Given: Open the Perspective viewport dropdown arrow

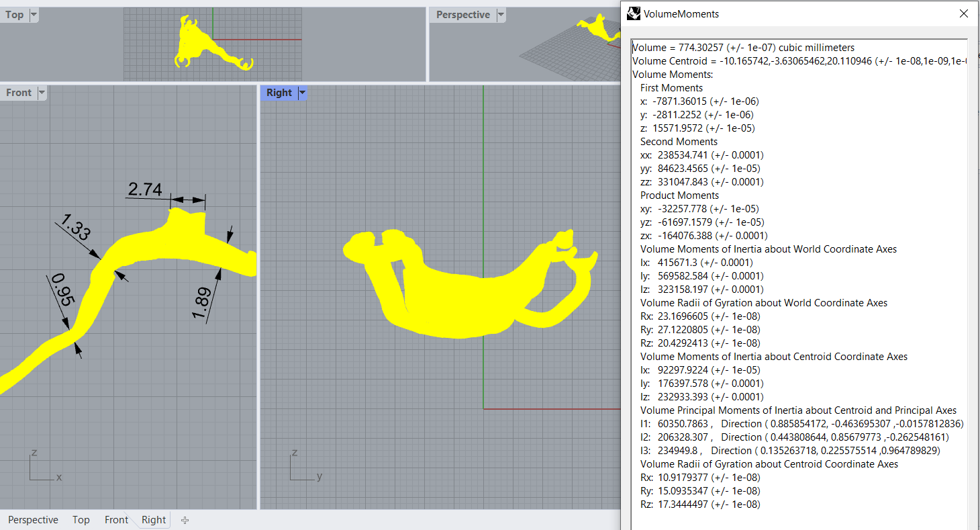Looking at the screenshot, I should pyautogui.click(x=501, y=15).
